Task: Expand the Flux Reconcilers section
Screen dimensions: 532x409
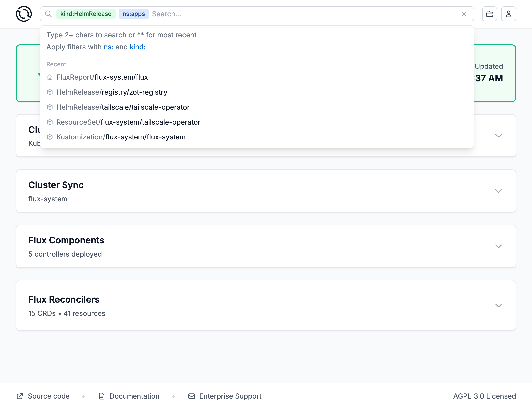Action: [x=498, y=306]
